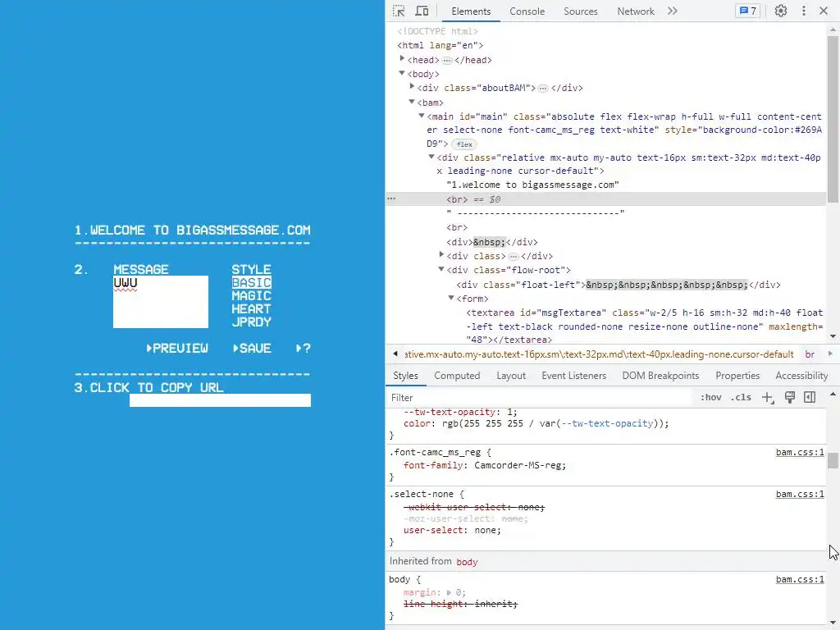Toggle the .cls classes button

[x=741, y=398]
